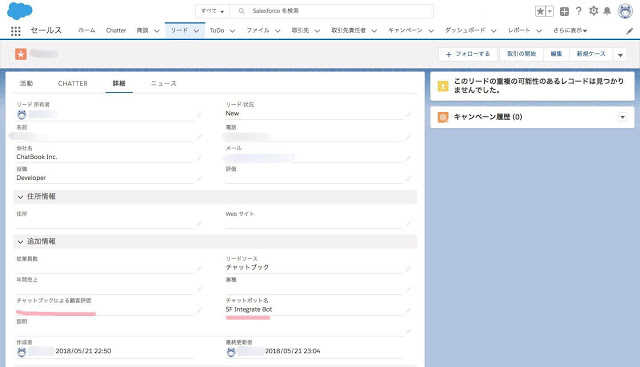Open the App Launcher grid icon
Viewport: 640px width, 367px height.
pos(16,31)
